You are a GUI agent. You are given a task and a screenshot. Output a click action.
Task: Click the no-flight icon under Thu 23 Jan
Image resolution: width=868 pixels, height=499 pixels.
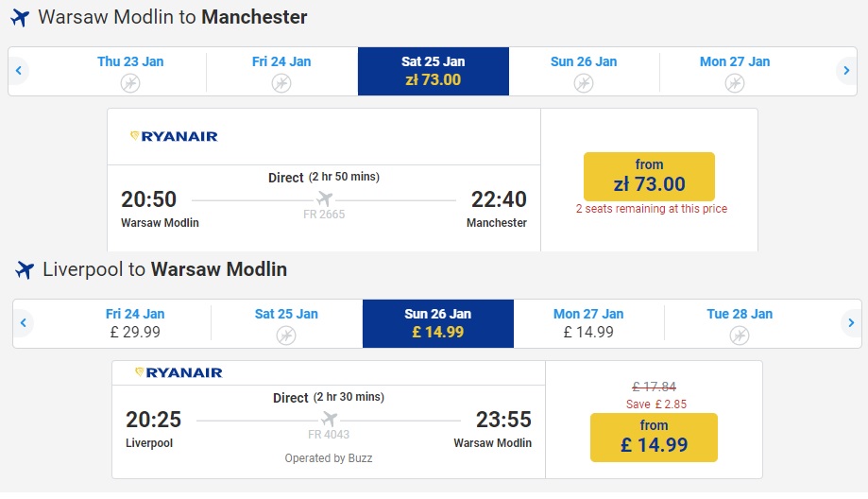click(x=130, y=83)
